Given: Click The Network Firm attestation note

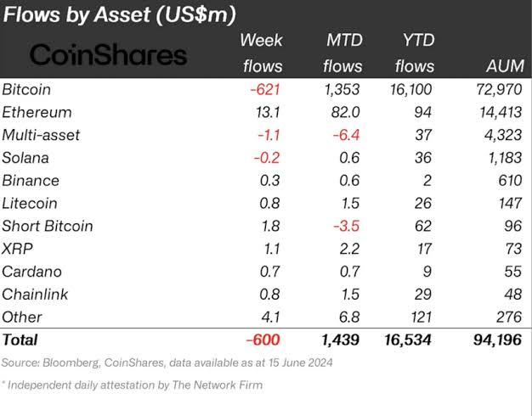Looking at the screenshot, I should click(x=132, y=385).
